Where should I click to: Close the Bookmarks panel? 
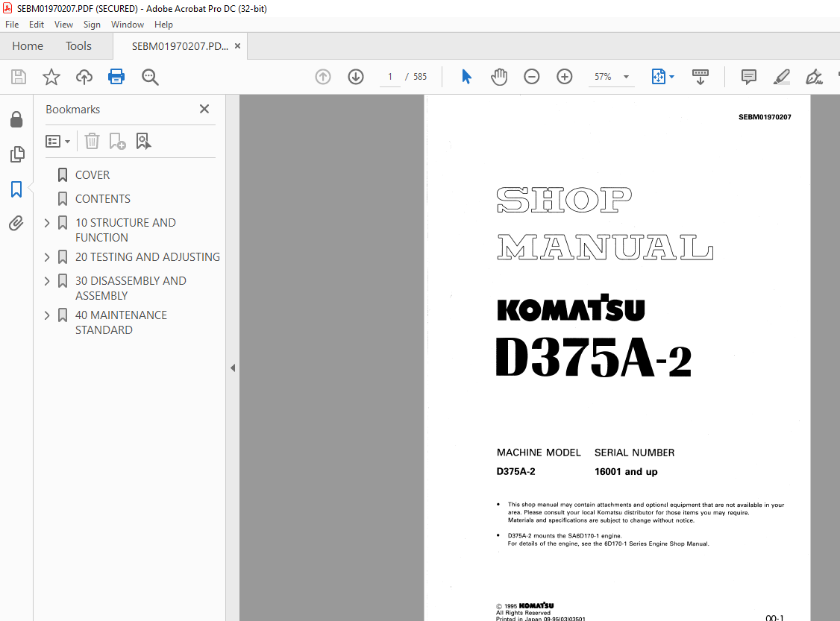tap(204, 109)
